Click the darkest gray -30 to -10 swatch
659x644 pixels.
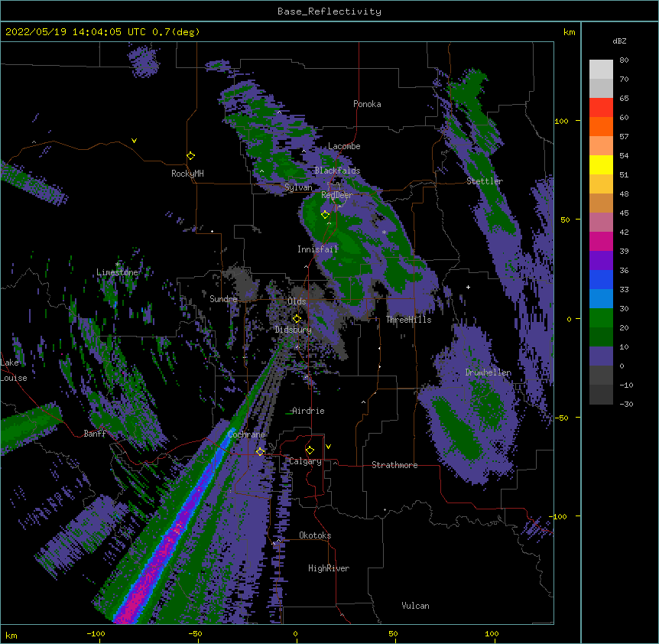coord(601,395)
